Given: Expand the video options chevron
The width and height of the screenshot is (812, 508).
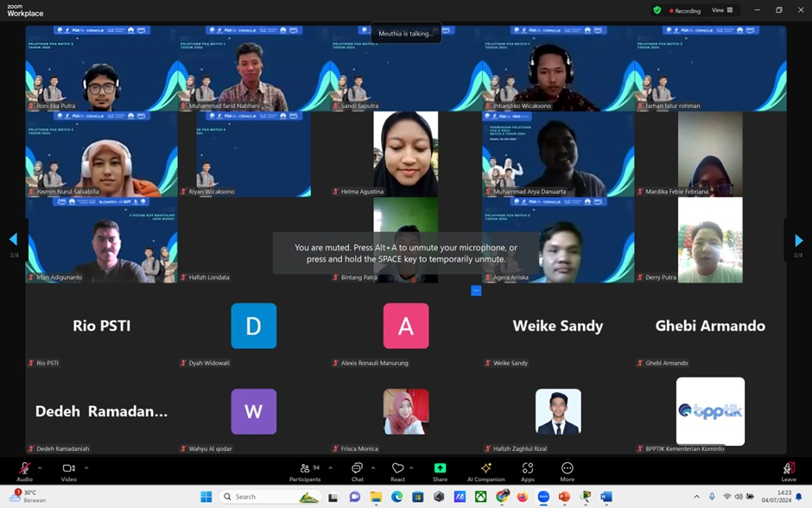Looking at the screenshot, I should 86,467.
